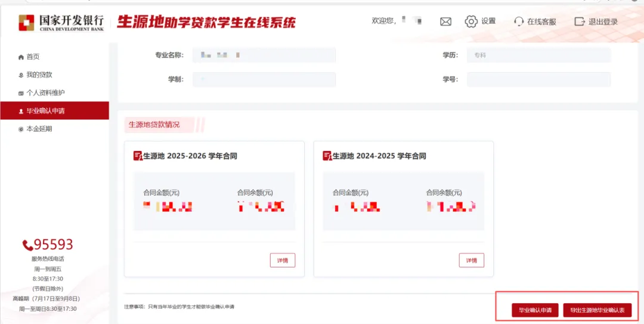Click the 学号 input field
Viewport: 644px width, 324px height.
538,79
